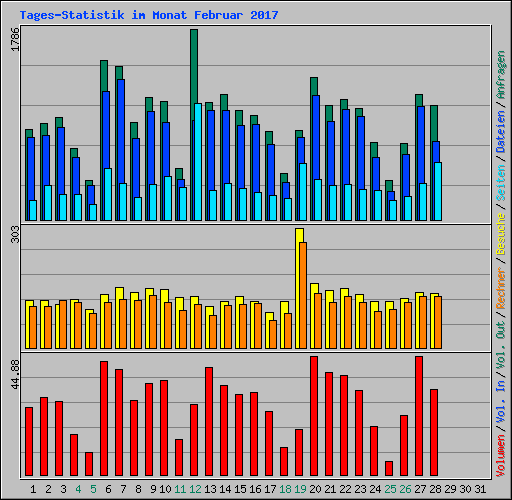Click the orange Rechner bar for day 17
This screenshot has height=500, width=512.
tap(273, 335)
